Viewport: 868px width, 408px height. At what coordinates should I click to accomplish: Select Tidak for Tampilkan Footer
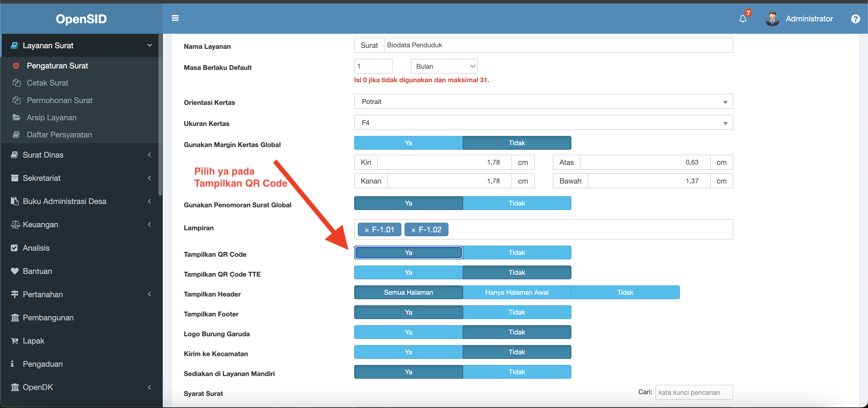(517, 312)
